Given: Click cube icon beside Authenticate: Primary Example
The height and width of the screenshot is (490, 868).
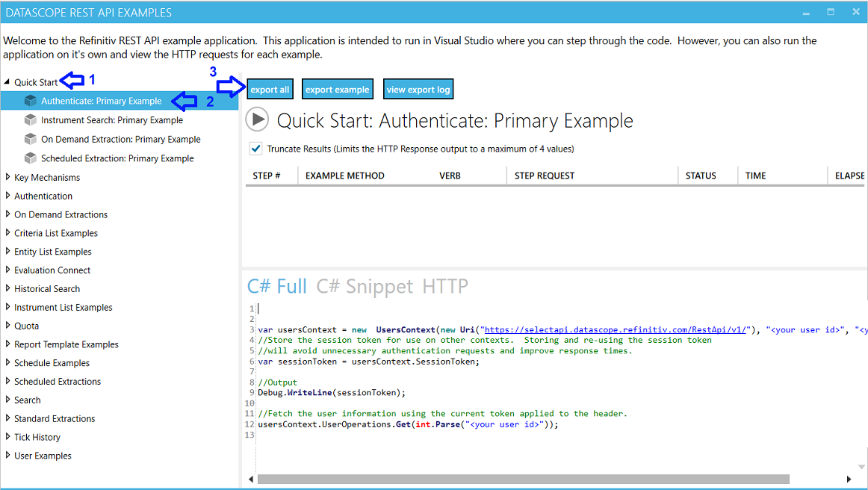Looking at the screenshot, I should click(x=31, y=101).
